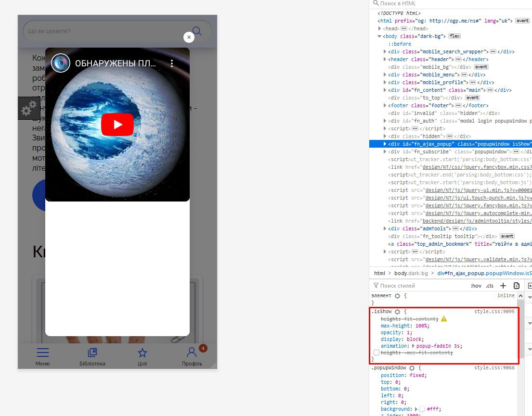Click event badge on fn_tooltip div

tap(507, 236)
